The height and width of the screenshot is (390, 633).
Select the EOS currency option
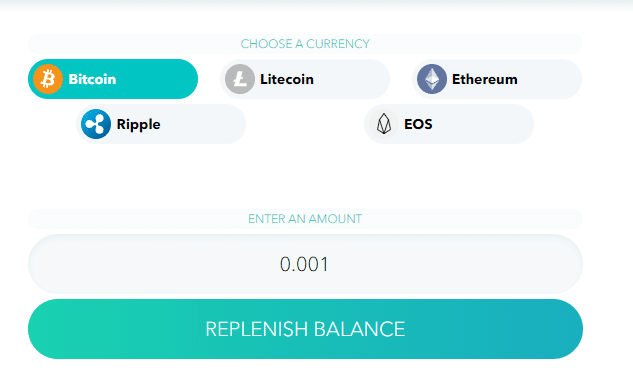point(449,124)
